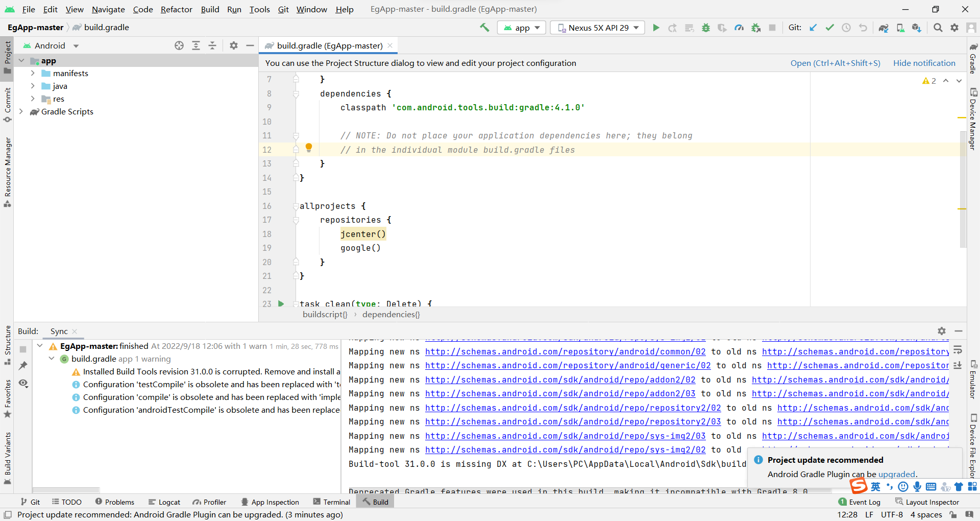This screenshot has height=521, width=980.
Task: Open the 'Nexus 5X API 29' device dropdown
Action: [x=597, y=28]
